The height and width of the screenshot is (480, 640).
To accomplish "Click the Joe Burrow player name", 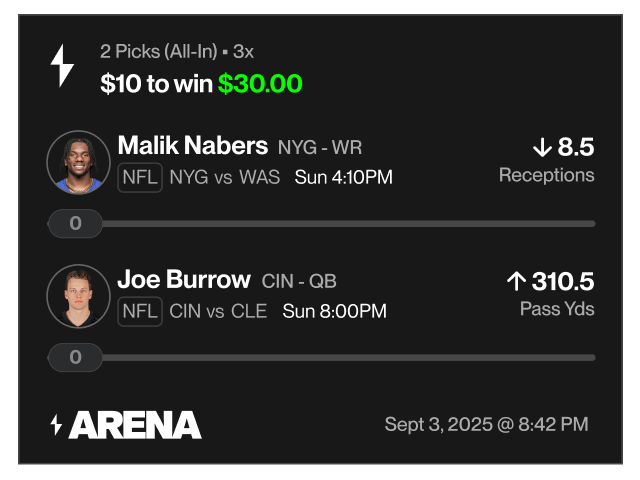I will coord(183,279).
